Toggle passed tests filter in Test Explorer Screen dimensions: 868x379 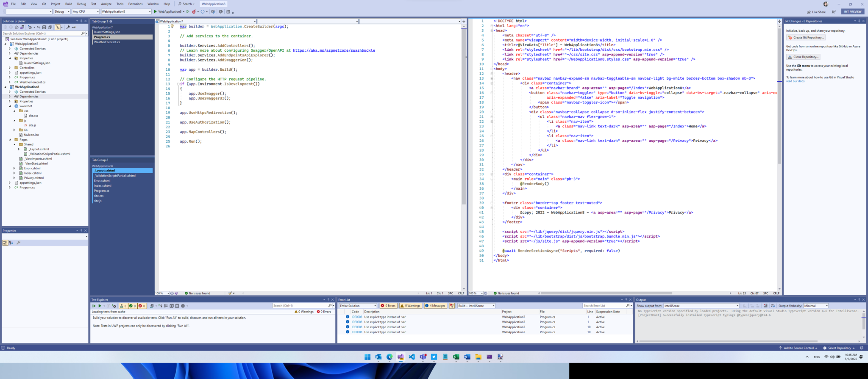(133, 306)
